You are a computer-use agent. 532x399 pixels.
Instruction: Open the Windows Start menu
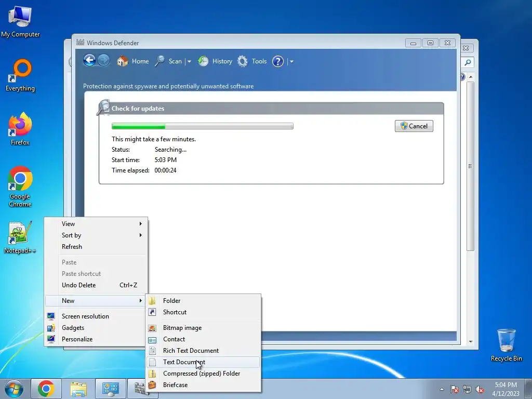(14, 389)
